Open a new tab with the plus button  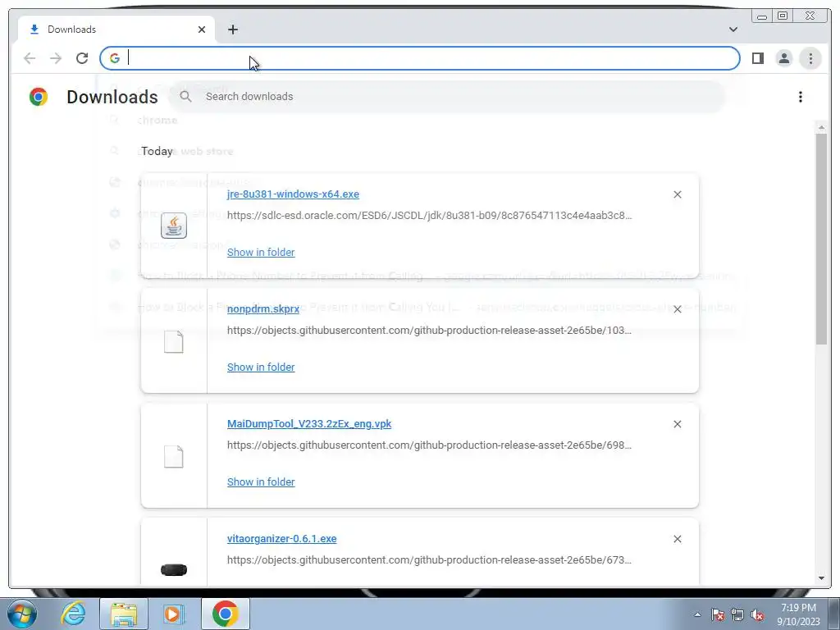[x=232, y=30]
